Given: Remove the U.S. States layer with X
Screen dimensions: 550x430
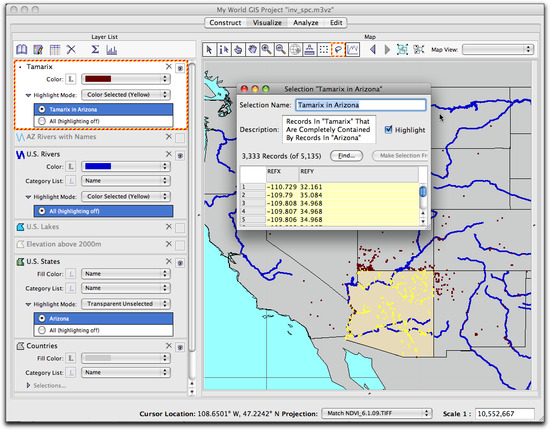Looking at the screenshot, I should (x=169, y=261).
